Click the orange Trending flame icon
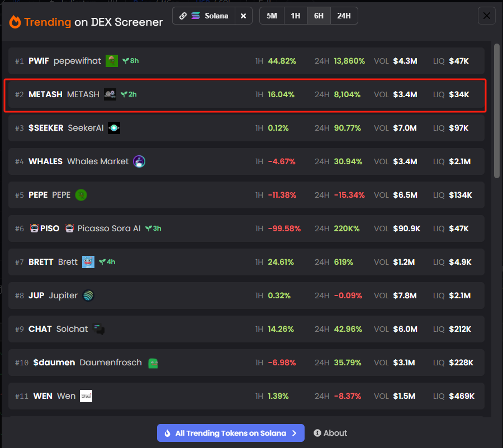 click(15, 22)
